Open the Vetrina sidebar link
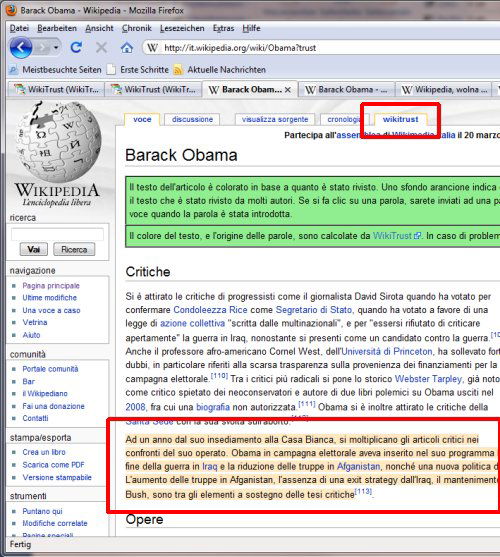 34,322
